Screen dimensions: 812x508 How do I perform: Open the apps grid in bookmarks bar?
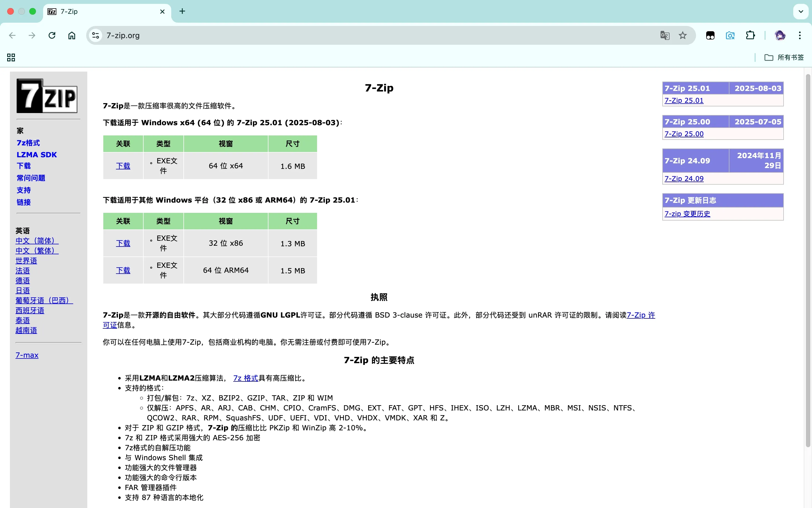pos(11,57)
